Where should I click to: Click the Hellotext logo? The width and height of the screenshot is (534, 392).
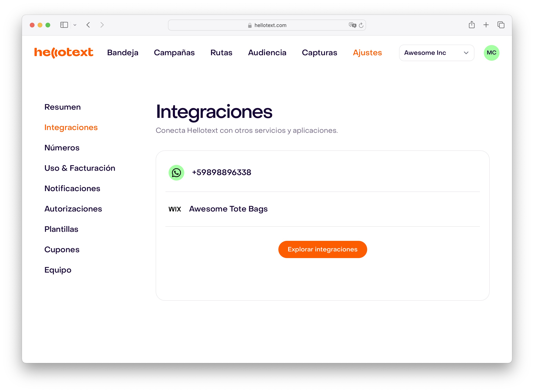pyautogui.click(x=64, y=52)
